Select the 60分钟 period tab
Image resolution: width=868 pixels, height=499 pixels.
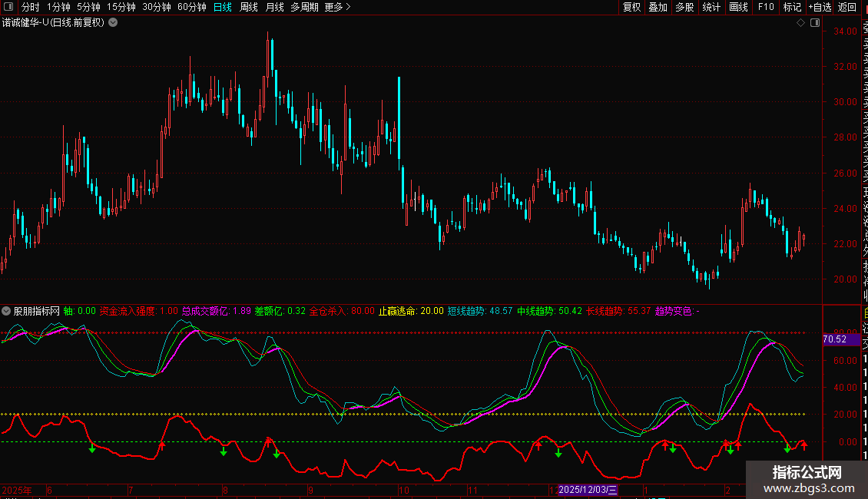(x=191, y=7)
